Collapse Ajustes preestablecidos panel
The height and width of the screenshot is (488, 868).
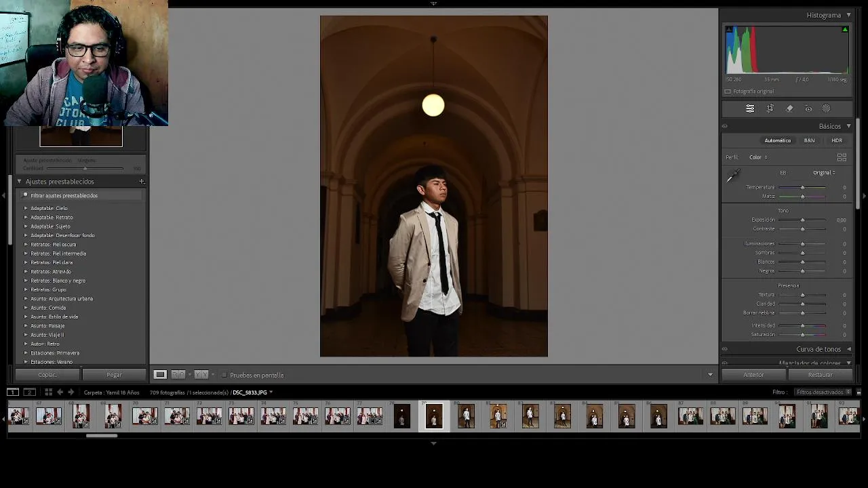click(x=20, y=182)
